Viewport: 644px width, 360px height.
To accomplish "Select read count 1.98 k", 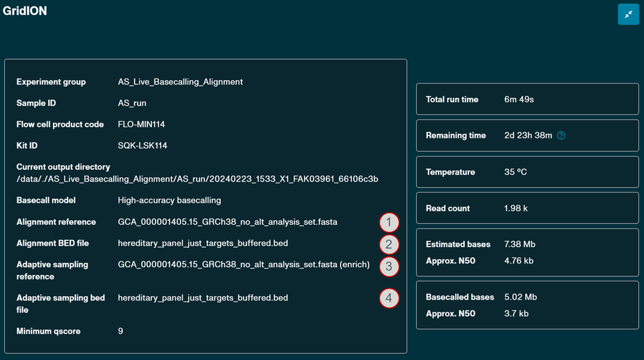I will pyautogui.click(x=516, y=209).
